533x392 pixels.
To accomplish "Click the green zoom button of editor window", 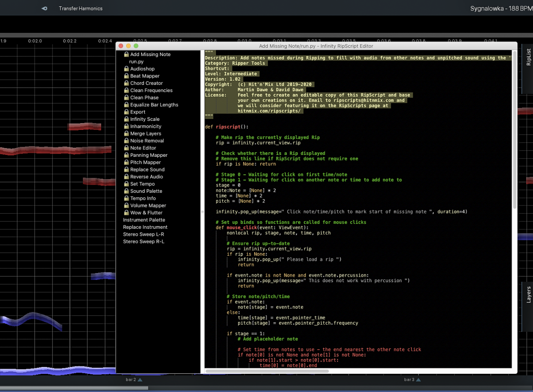I will pyautogui.click(x=136, y=46).
